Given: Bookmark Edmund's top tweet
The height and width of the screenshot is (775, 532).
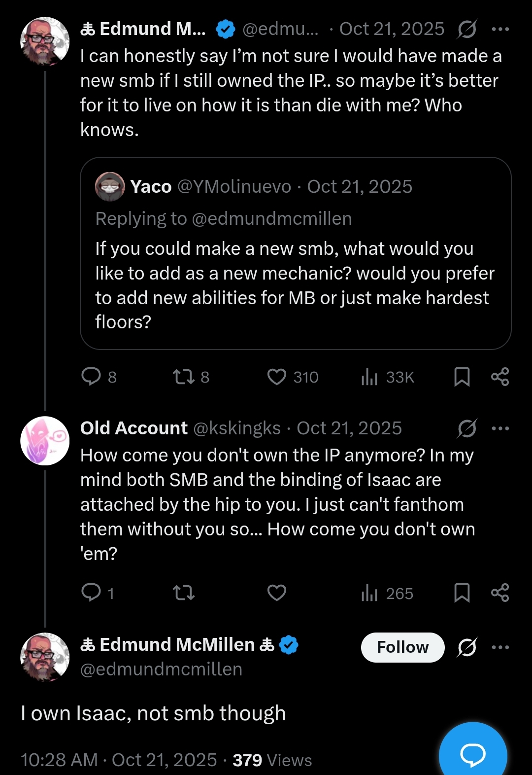Looking at the screenshot, I should (462, 377).
